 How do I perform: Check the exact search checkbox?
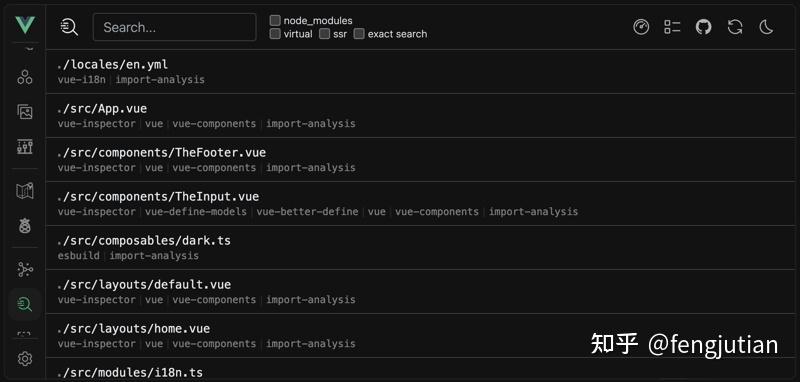tap(359, 34)
